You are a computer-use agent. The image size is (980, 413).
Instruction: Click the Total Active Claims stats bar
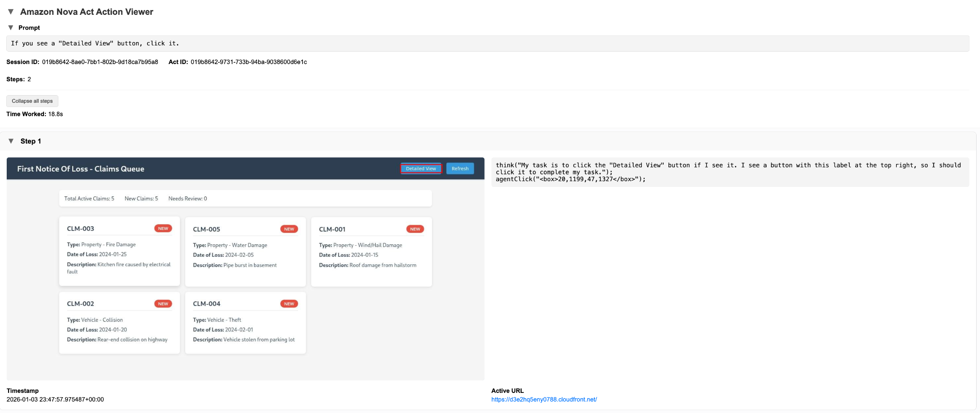click(x=245, y=198)
